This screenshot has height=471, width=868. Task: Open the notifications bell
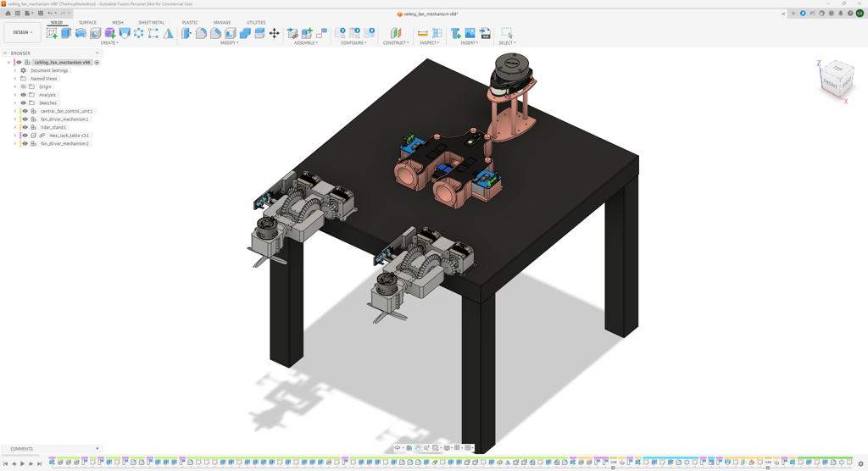point(840,14)
